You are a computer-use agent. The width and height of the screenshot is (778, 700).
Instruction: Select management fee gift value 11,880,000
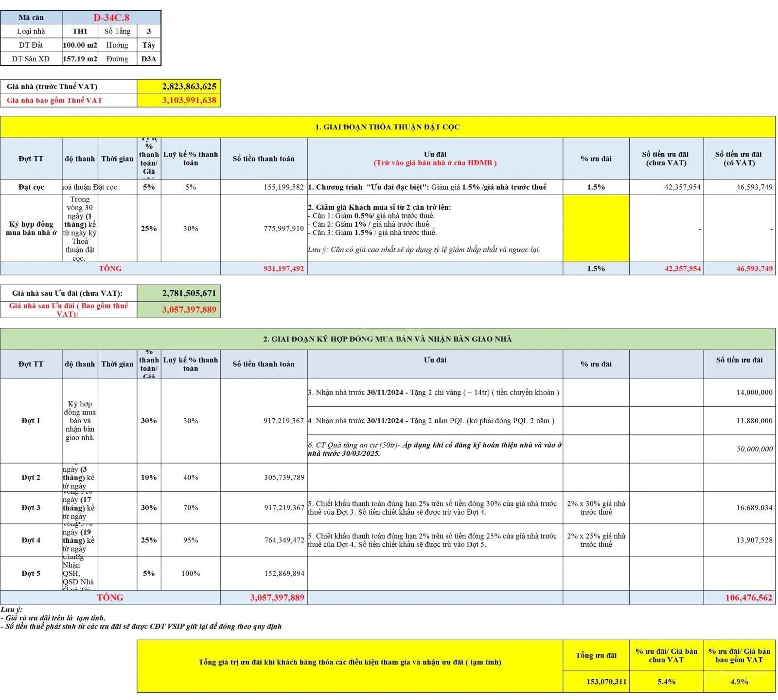click(740, 421)
